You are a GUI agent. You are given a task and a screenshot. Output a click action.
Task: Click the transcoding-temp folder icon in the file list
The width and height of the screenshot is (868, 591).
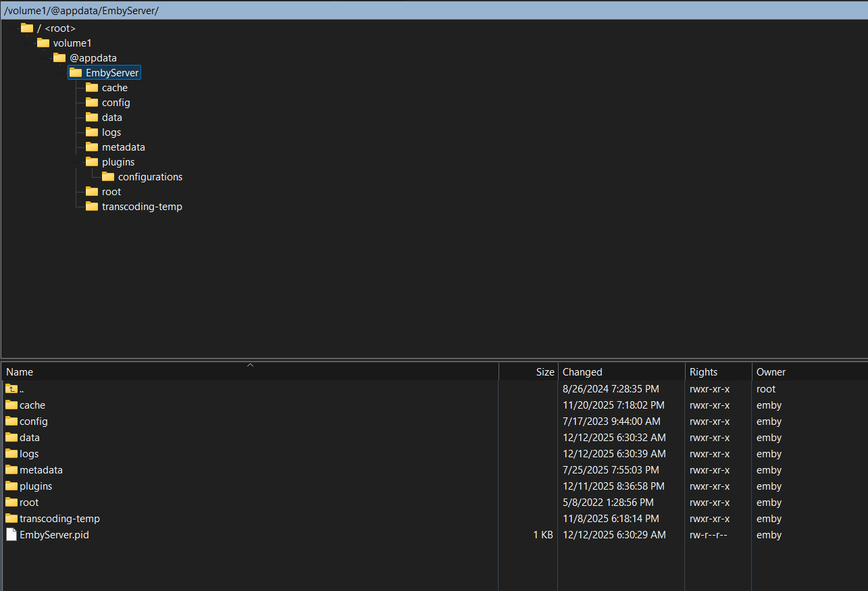[11, 518]
